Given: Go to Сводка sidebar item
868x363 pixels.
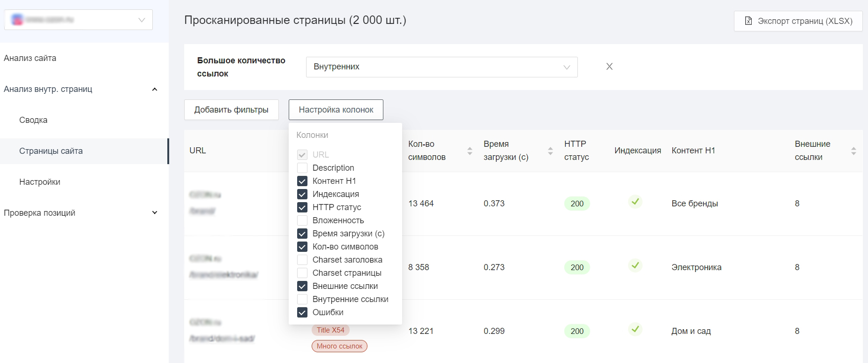Looking at the screenshot, I should (33, 120).
